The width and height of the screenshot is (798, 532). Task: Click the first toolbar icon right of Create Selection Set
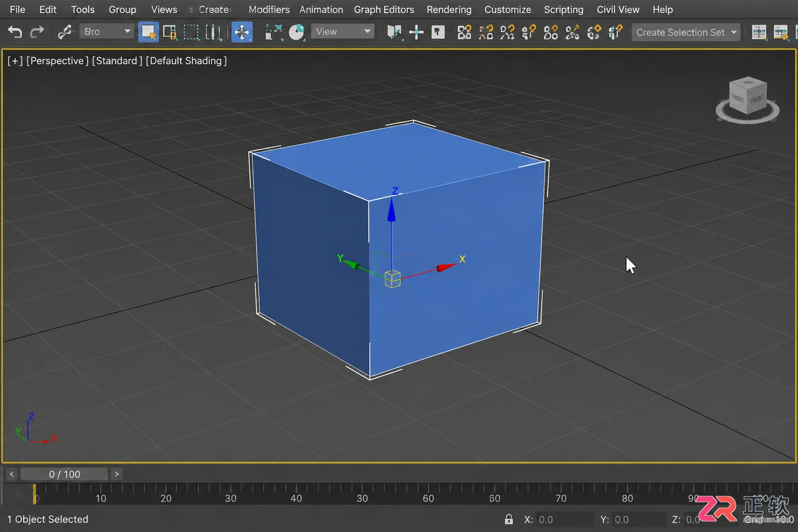[759, 32]
